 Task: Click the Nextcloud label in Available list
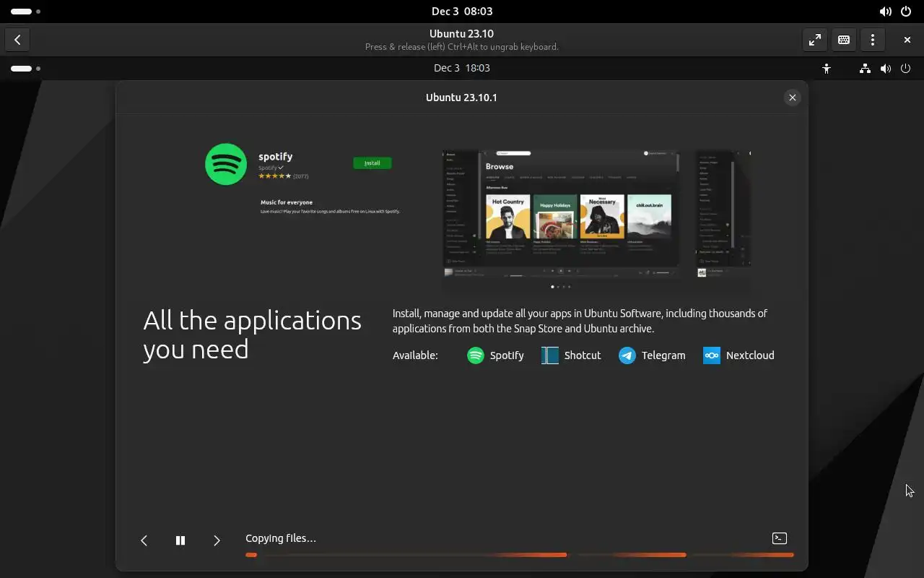(750, 355)
